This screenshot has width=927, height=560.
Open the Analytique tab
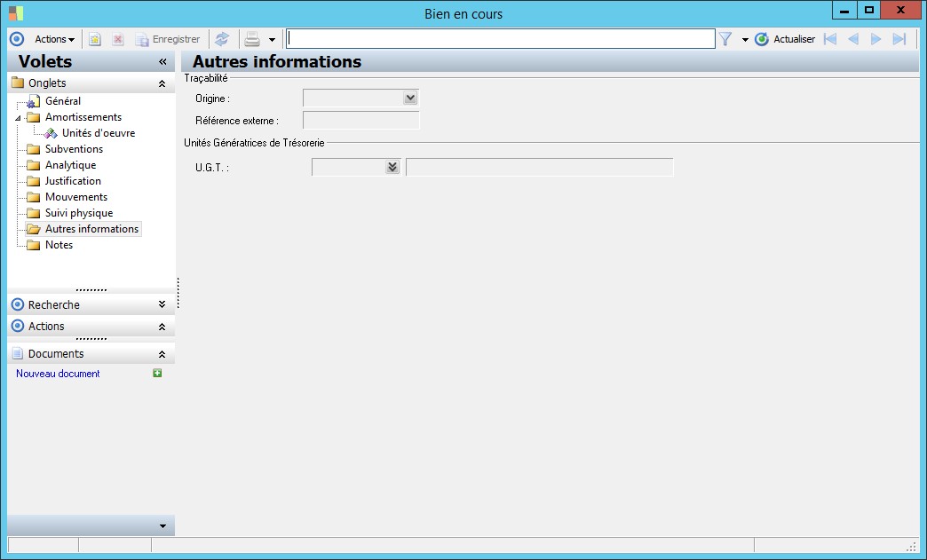(x=70, y=165)
